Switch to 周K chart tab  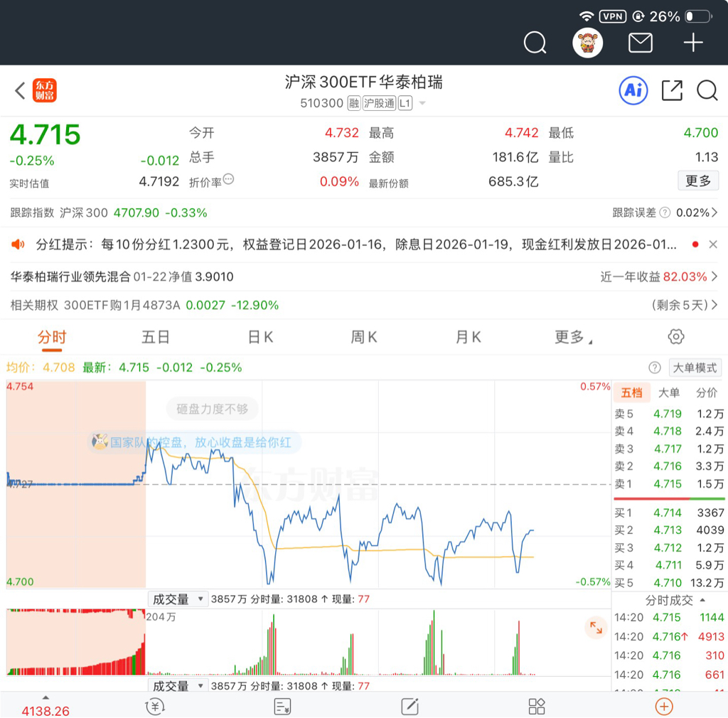[x=364, y=337]
